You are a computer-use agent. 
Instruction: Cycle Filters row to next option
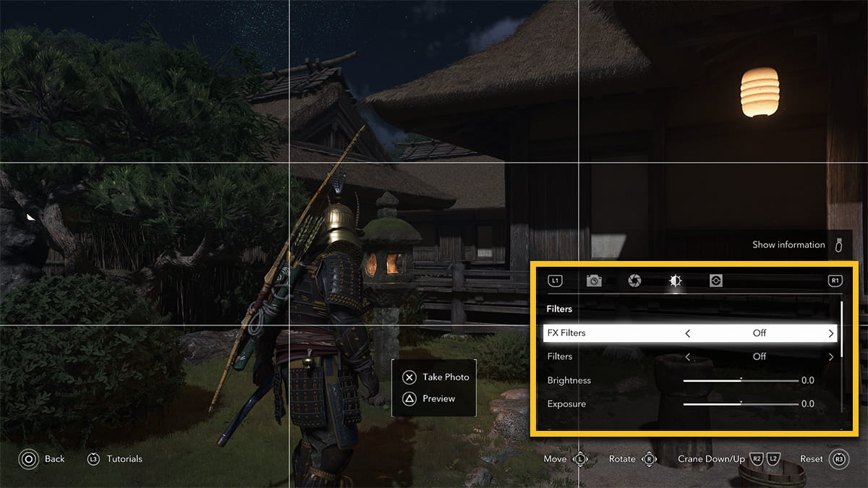pos(831,356)
